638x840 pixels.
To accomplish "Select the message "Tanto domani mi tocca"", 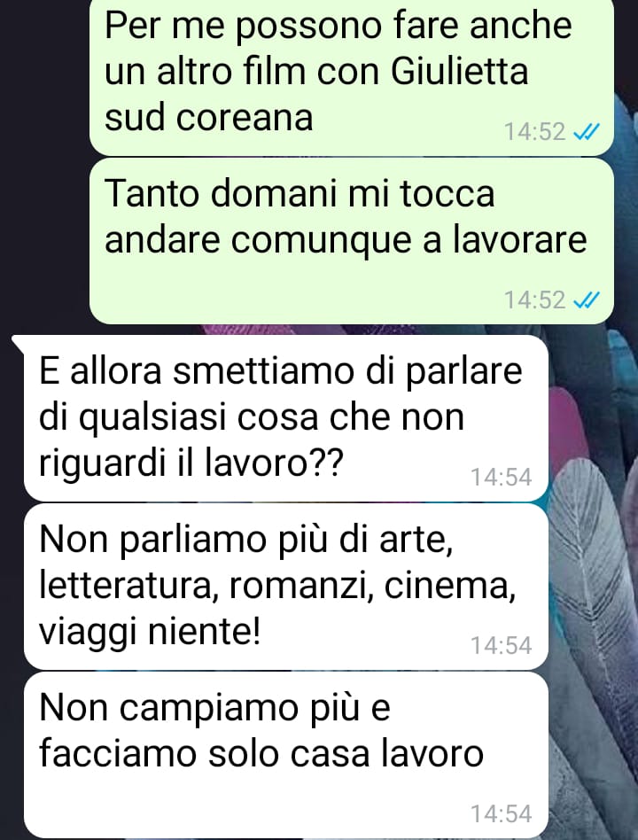I will (352, 241).
